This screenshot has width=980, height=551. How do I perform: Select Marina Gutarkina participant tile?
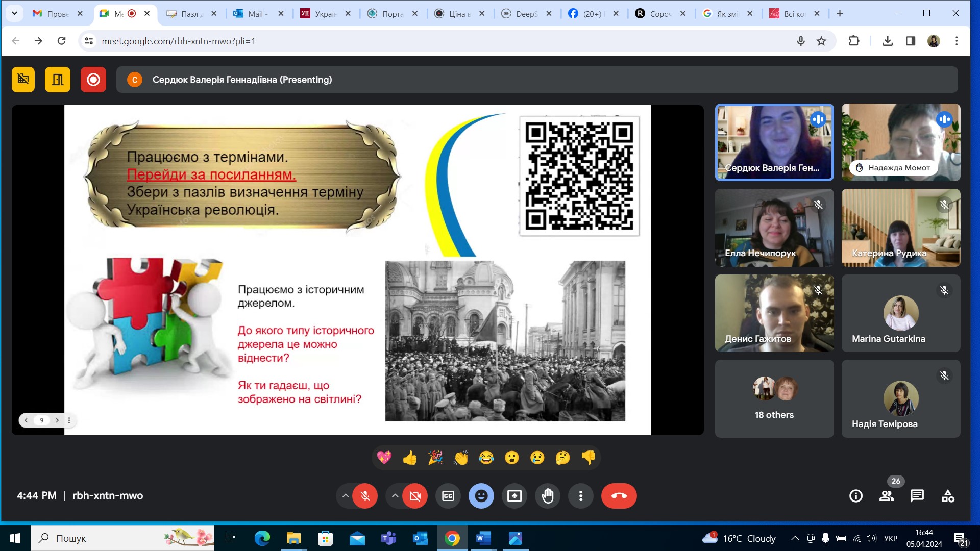click(901, 313)
